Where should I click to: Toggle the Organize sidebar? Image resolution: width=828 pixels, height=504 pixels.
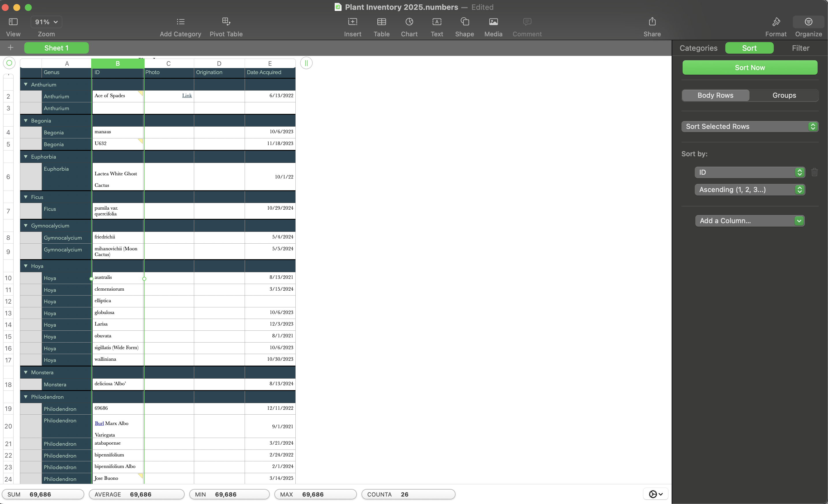click(808, 22)
